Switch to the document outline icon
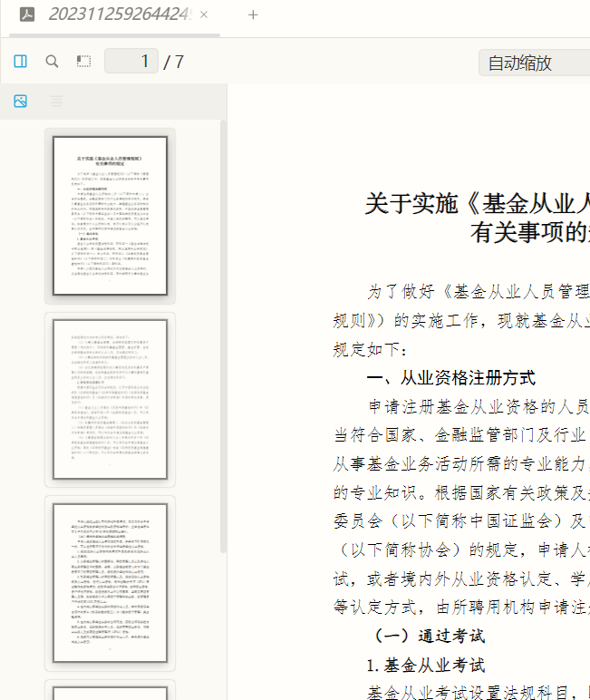This screenshot has width=590, height=700. [57, 102]
